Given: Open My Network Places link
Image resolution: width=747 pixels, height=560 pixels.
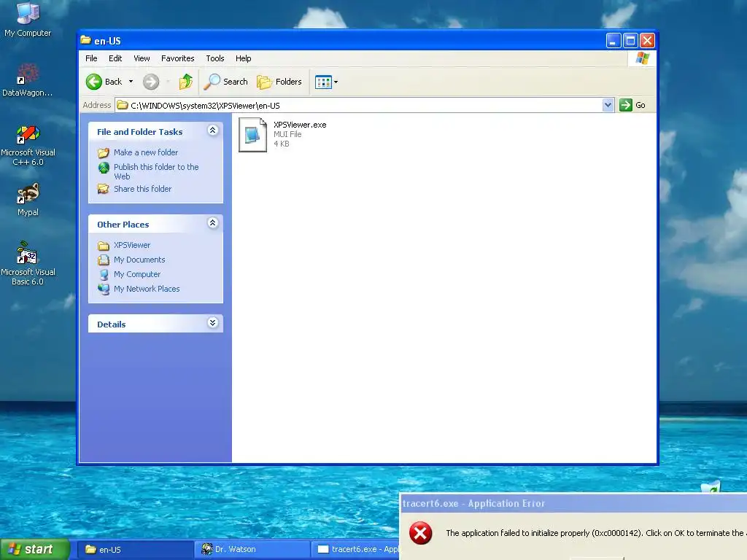Looking at the screenshot, I should tap(146, 289).
